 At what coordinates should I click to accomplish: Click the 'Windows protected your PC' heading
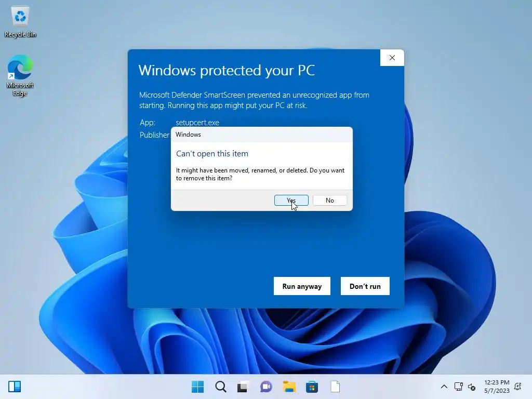(227, 70)
